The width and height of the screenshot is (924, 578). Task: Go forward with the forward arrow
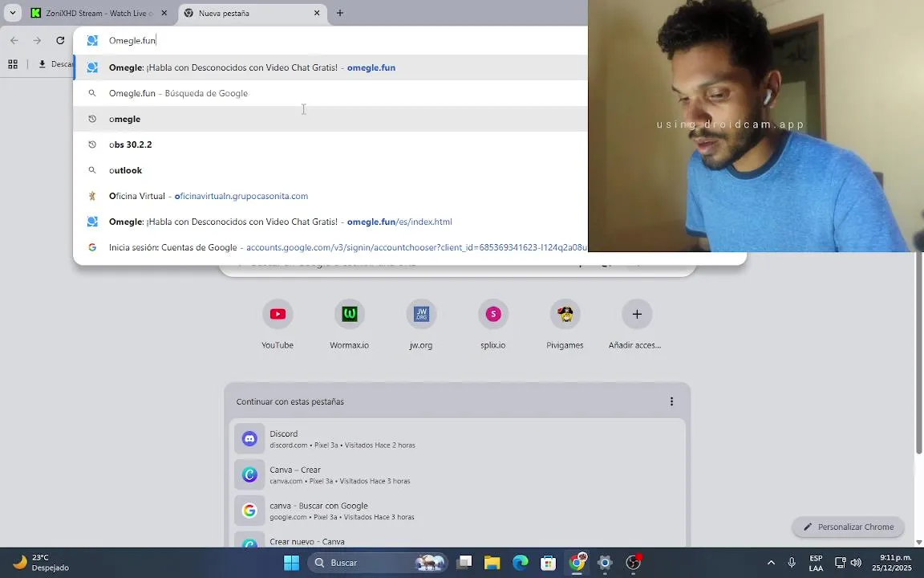tap(37, 41)
